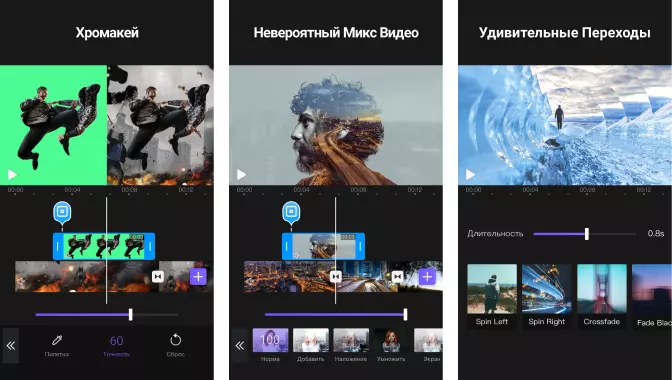This screenshot has height=380, width=672.
Task: Play the green screen video preview
Action: click(x=12, y=174)
